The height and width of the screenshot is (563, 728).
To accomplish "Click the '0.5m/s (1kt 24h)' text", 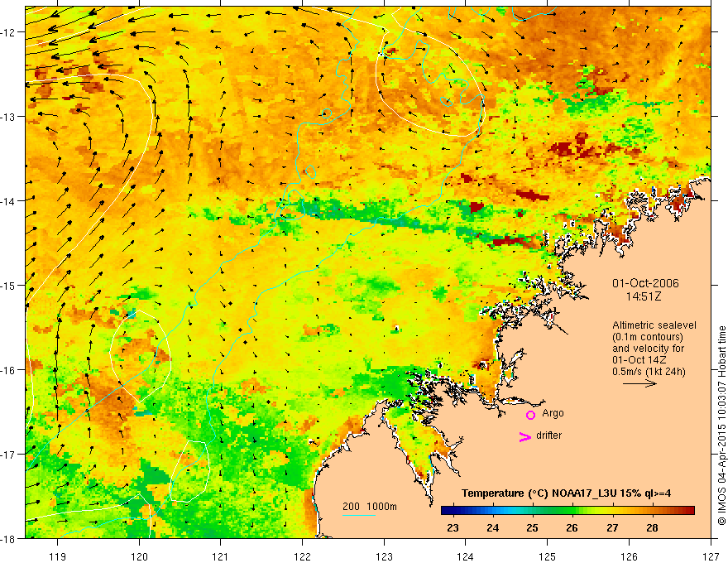I will pyautogui.click(x=649, y=372).
